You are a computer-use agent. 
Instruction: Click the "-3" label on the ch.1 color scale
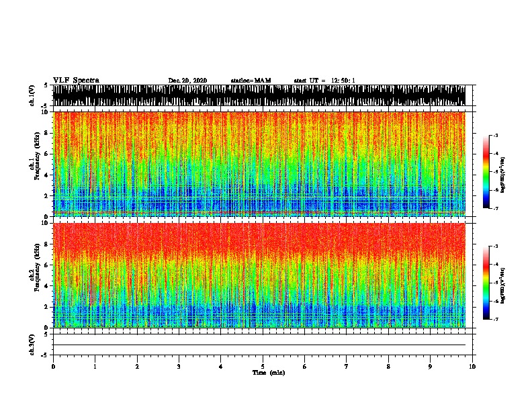pos(496,135)
